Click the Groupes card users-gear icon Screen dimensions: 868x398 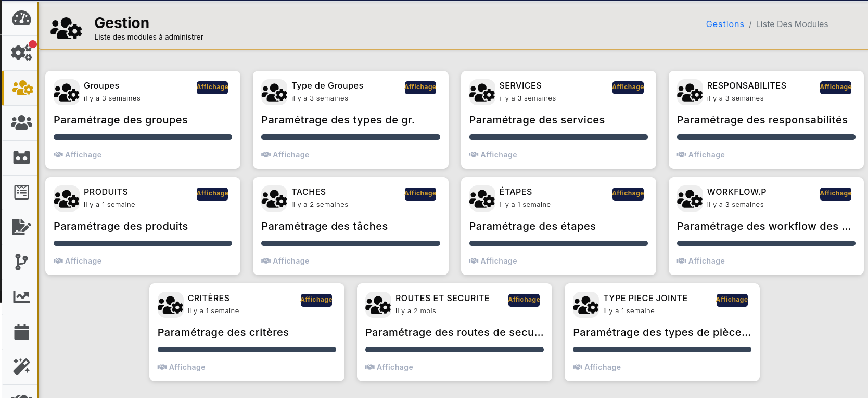67,92
